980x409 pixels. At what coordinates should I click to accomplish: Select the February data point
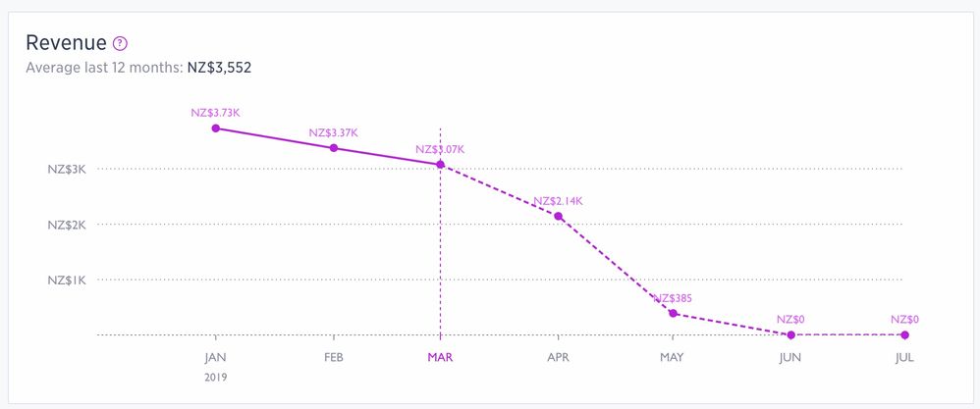(334, 148)
